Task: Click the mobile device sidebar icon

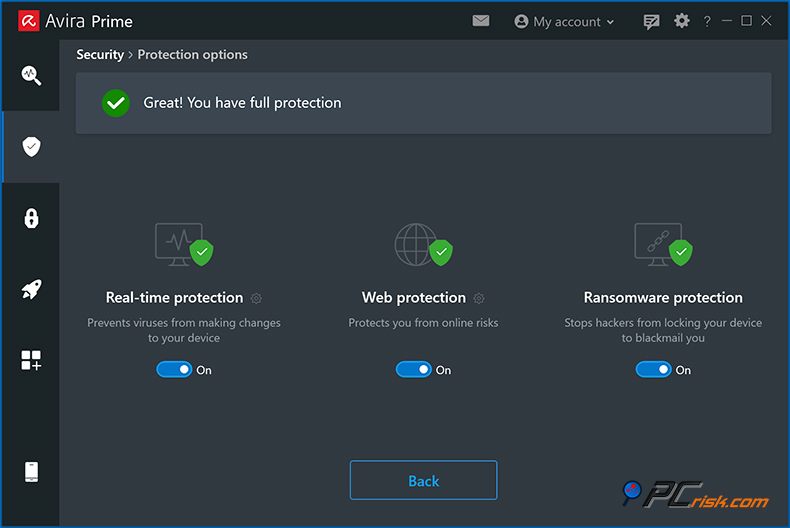Action: pos(31,472)
